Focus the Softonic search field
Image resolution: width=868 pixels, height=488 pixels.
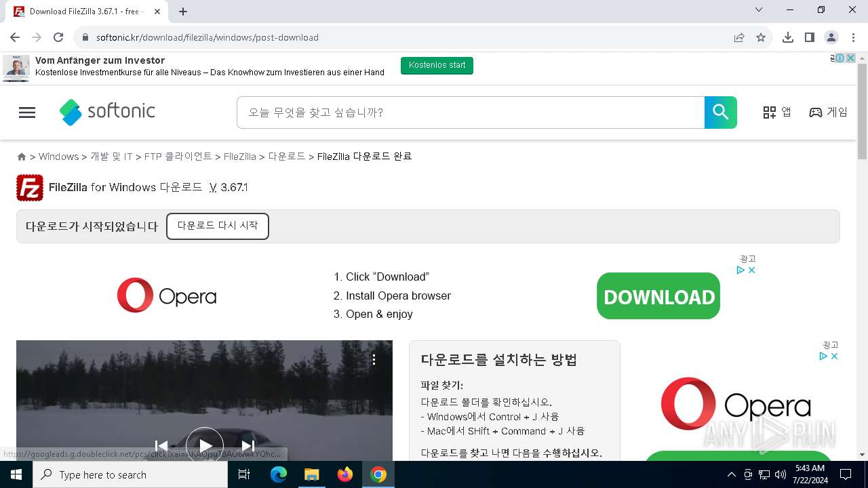[x=471, y=113]
